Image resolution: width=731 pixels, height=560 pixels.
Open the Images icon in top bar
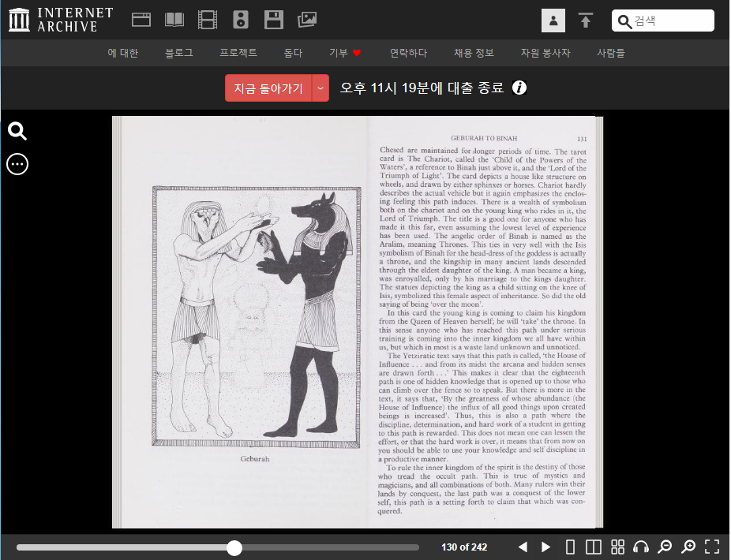(x=307, y=20)
